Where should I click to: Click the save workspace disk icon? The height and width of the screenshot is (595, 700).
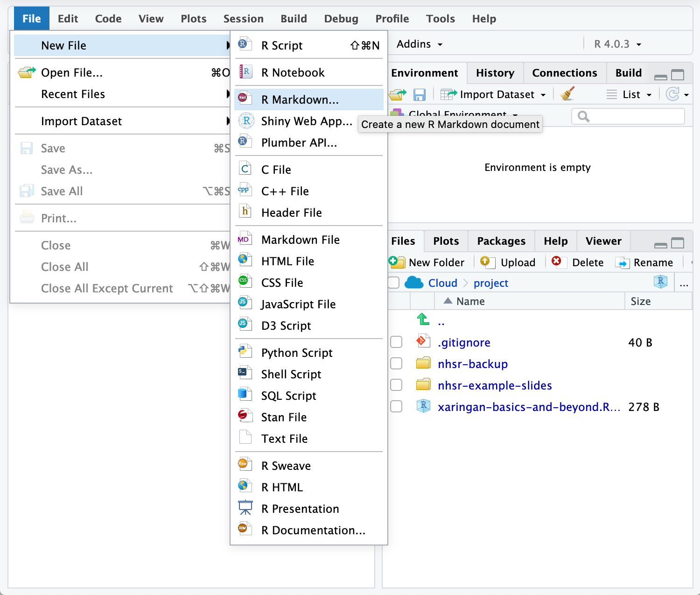[x=420, y=95]
